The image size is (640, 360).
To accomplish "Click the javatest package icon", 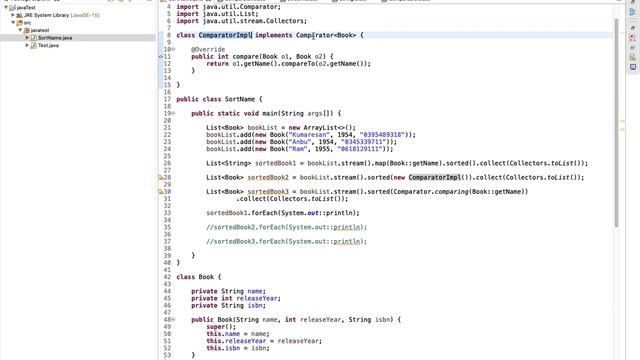I will point(27,30).
